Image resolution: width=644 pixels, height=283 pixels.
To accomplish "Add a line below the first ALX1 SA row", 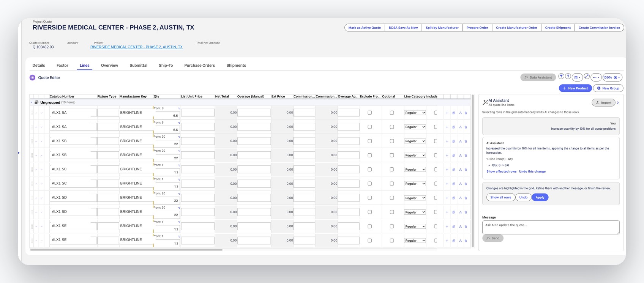I will pos(447,113).
